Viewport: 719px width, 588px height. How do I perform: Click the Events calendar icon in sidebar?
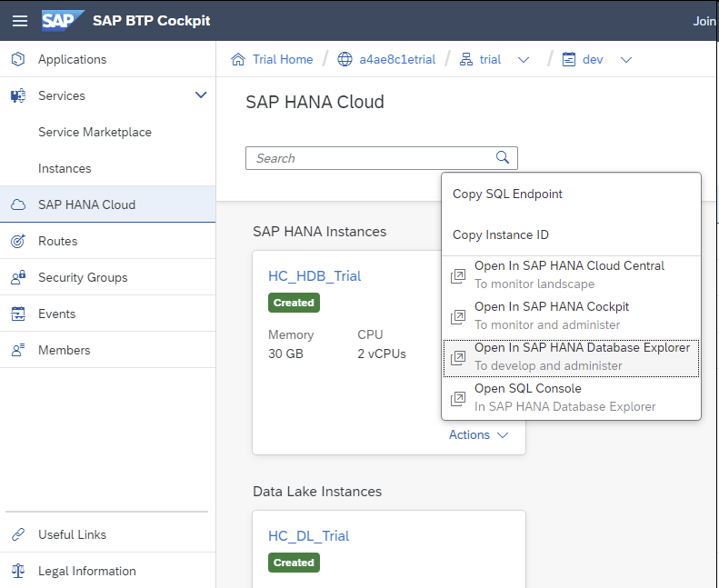point(18,314)
